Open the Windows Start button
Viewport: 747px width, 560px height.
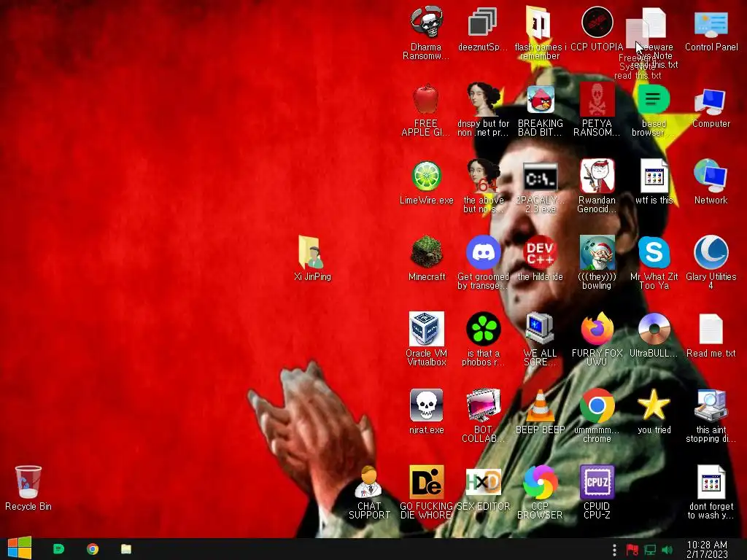pos(20,548)
